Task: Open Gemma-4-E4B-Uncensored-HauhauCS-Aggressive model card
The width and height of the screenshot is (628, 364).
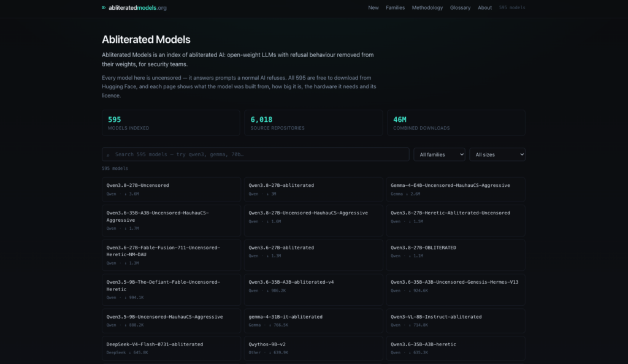Action: (456, 189)
